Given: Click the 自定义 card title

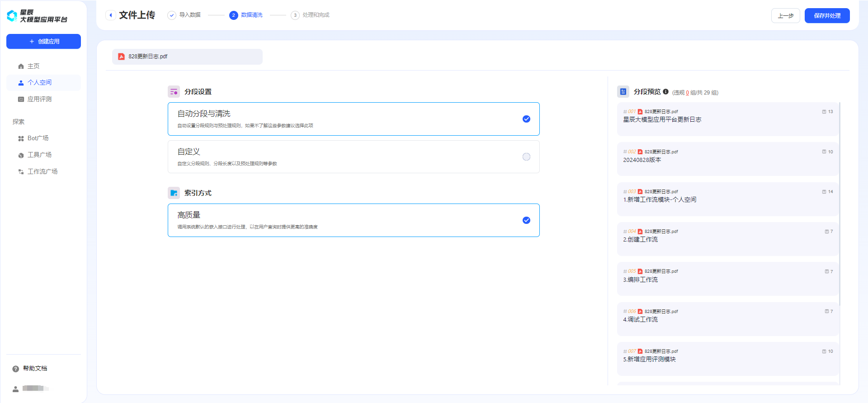Looking at the screenshot, I should point(189,152).
